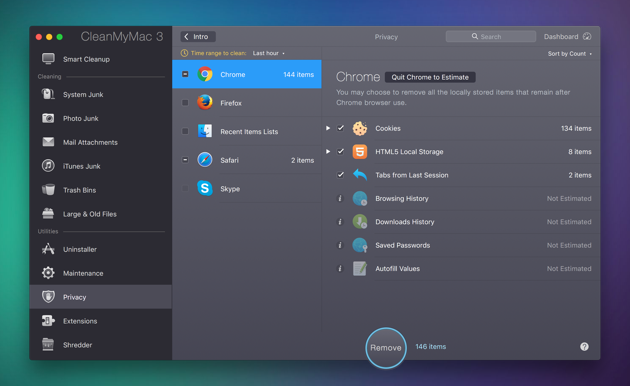Click the Saved Passwords key icon

coord(360,245)
